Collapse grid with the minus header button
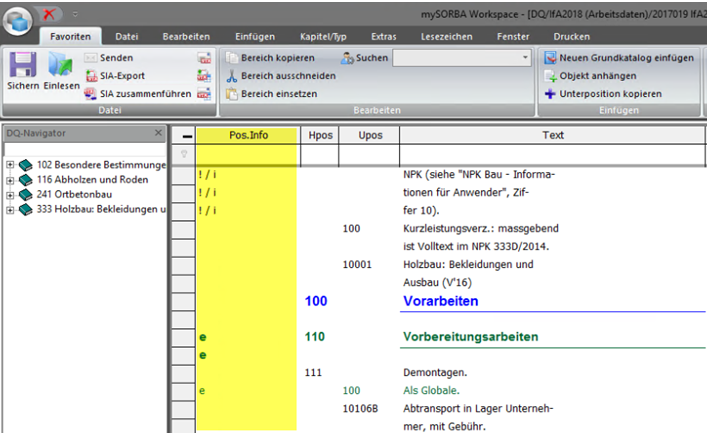The width and height of the screenshot is (707, 435). pyautogui.click(x=187, y=135)
